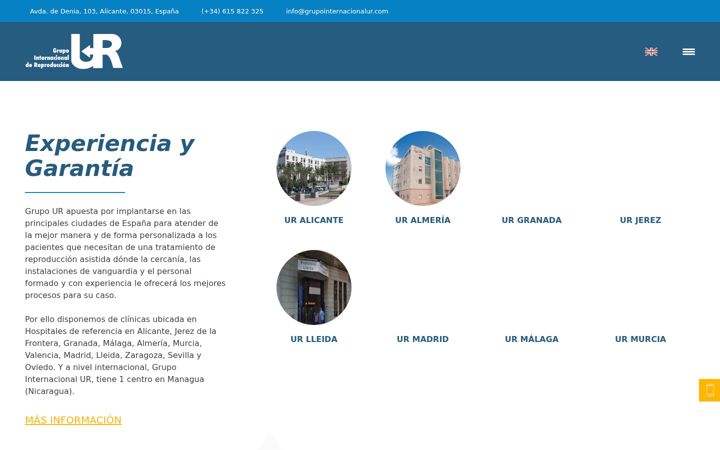
Task: Visit the UR JEREZ link
Action: tap(641, 220)
